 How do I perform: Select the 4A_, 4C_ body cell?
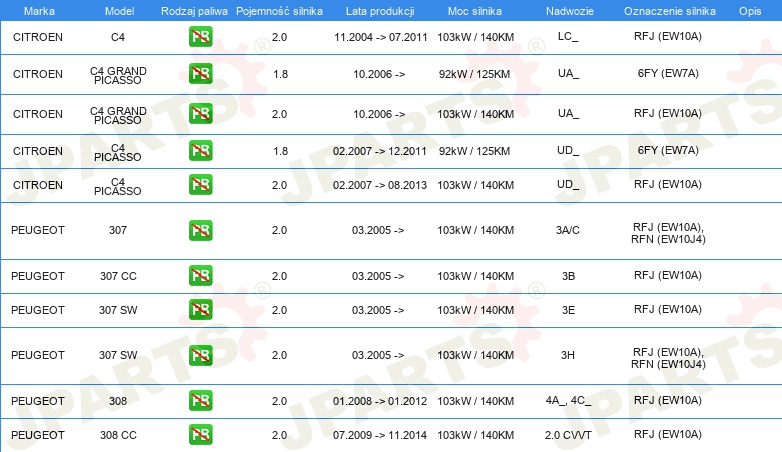coord(568,401)
